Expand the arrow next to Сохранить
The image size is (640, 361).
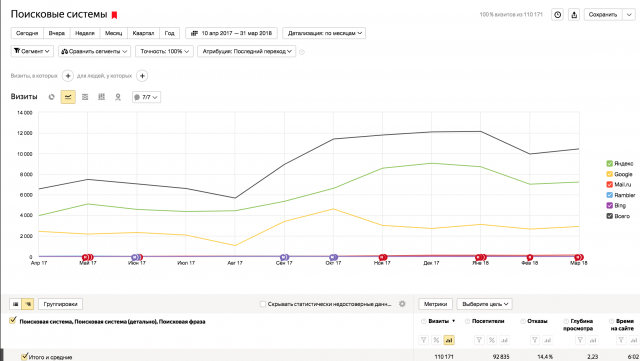[629, 15]
